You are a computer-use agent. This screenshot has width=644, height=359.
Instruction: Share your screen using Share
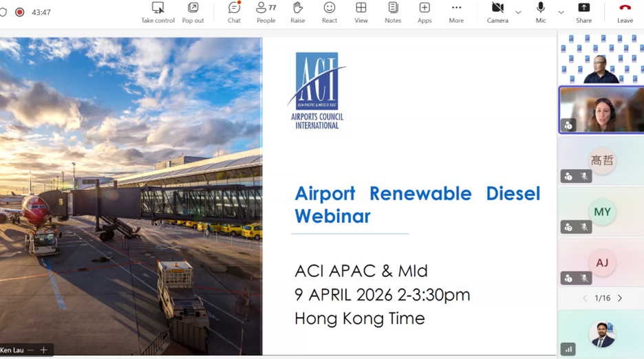coord(583,12)
